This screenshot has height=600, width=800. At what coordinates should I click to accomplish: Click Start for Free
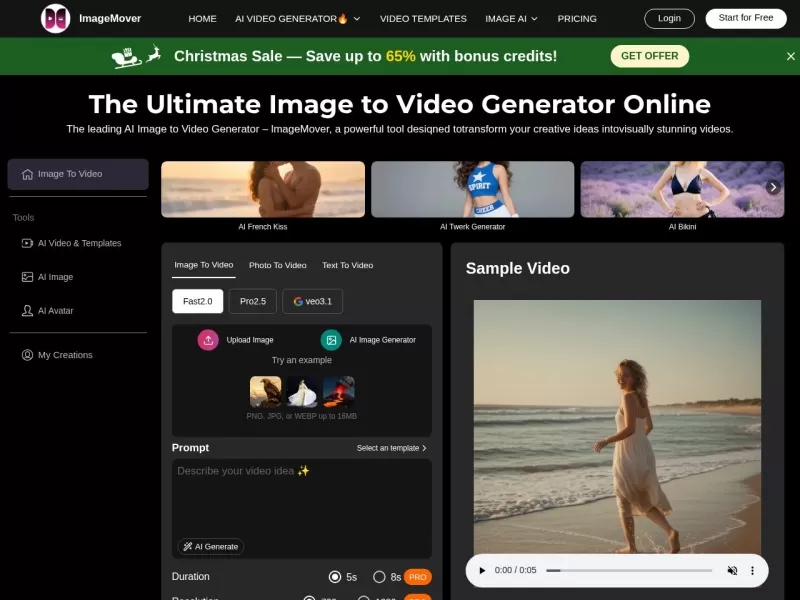(745, 18)
